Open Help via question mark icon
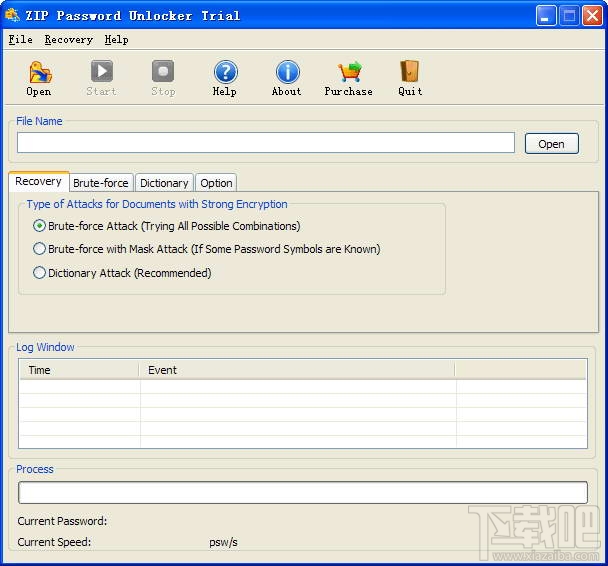 (x=225, y=72)
